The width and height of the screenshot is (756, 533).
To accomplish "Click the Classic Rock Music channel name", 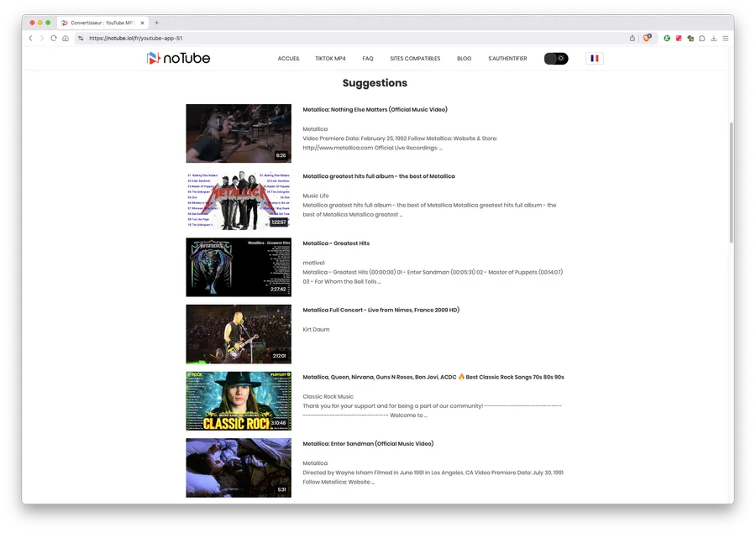I will [x=328, y=397].
